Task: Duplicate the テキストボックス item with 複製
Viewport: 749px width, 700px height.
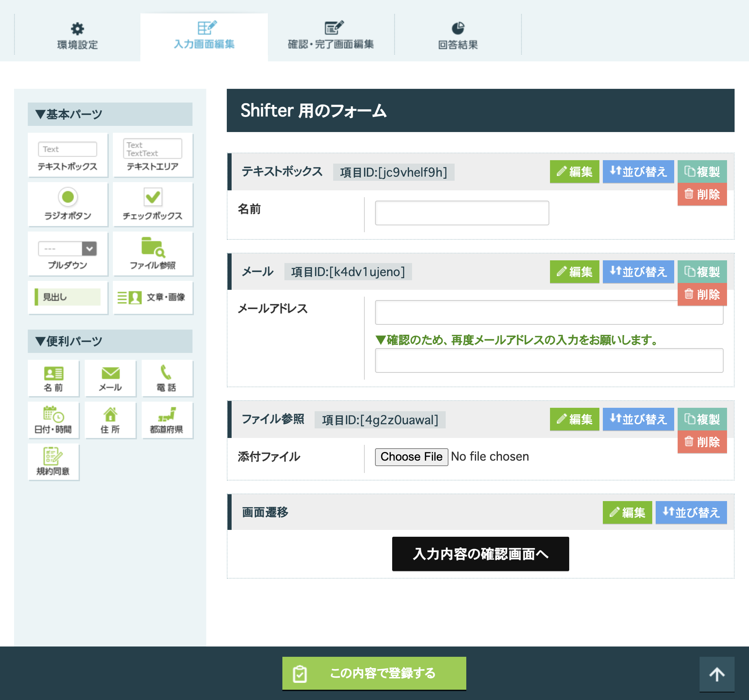Action: 702,172
